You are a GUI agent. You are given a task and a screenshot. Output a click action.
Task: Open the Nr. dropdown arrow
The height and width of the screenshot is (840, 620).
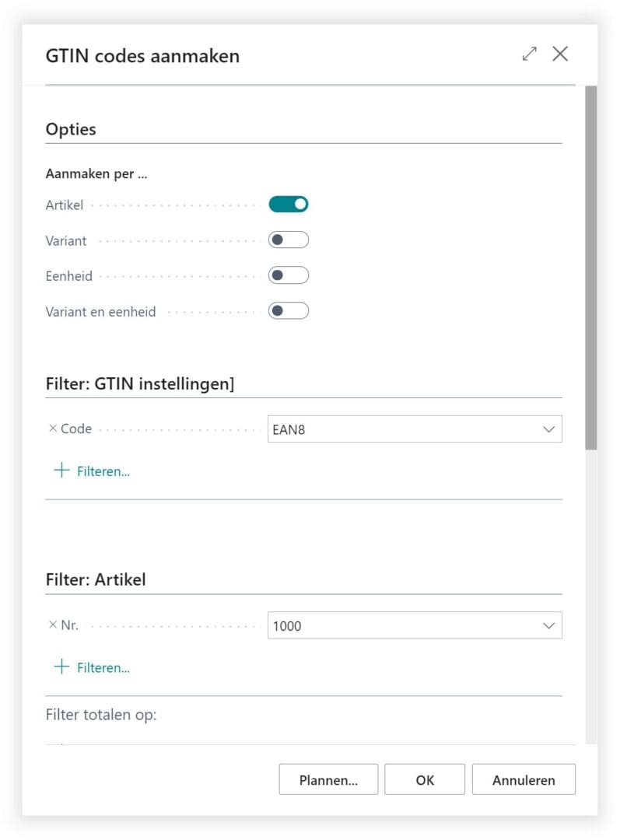click(x=548, y=625)
